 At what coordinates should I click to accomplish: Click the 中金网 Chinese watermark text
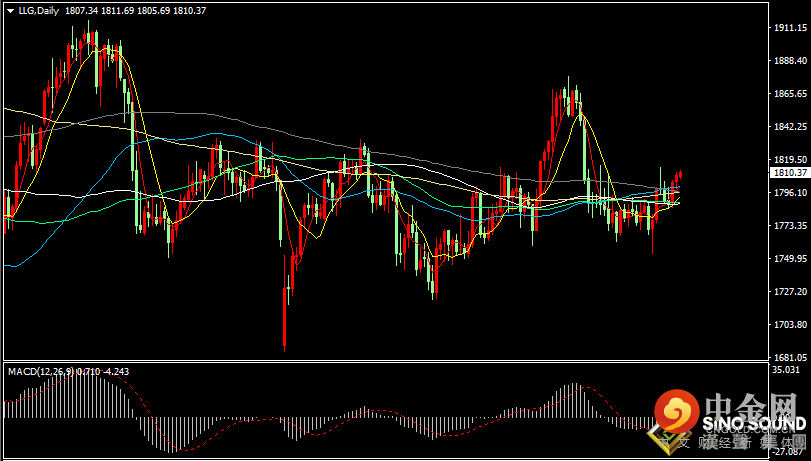[753, 404]
